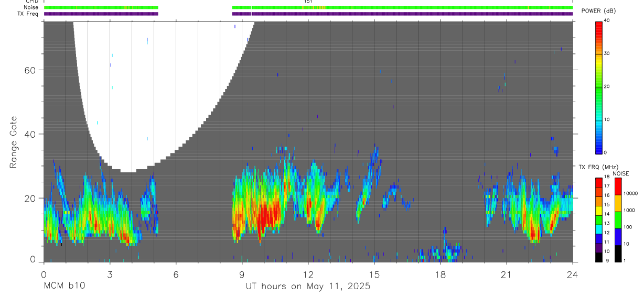Click the green noise strip after hour 9
This screenshot has width=644, height=297.
tap(402, 7)
